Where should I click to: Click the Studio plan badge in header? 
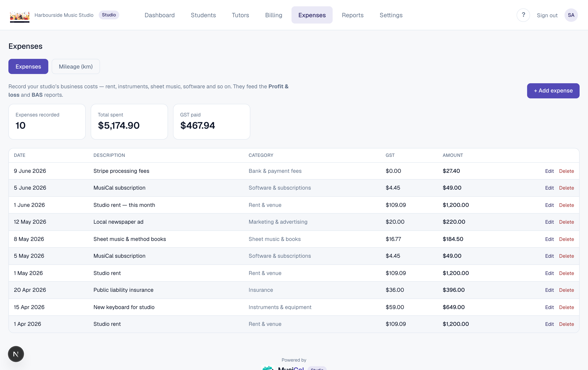point(109,15)
